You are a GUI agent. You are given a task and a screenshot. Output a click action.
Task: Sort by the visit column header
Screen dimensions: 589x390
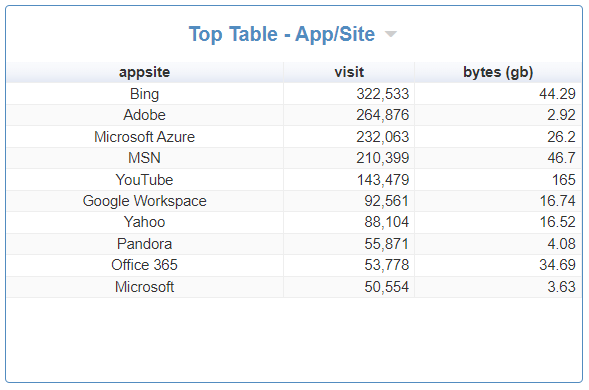coord(349,72)
